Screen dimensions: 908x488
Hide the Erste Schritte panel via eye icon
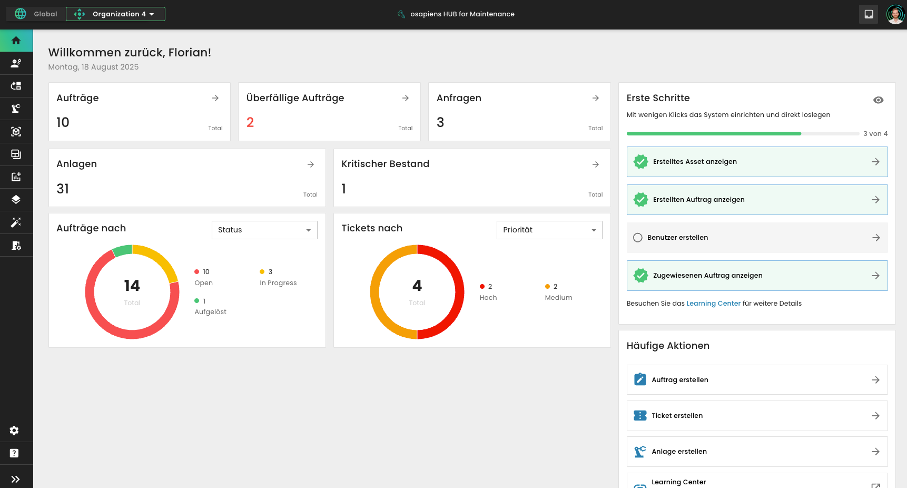[x=878, y=100]
